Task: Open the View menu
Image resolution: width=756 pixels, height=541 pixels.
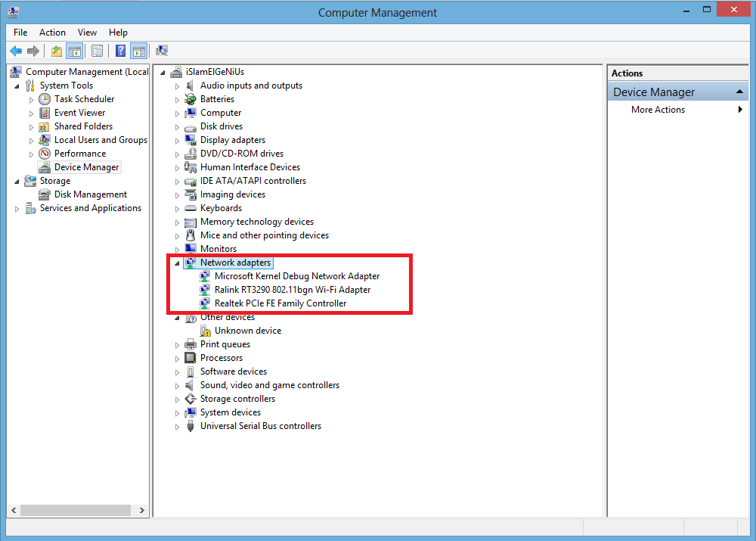Action: [87, 33]
